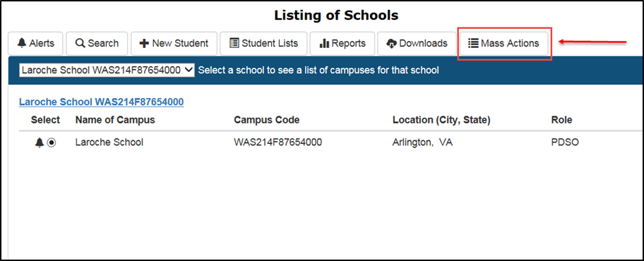Click the 'Name of Campus' column header
This screenshot has width=644, height=261.
(115, 120)
